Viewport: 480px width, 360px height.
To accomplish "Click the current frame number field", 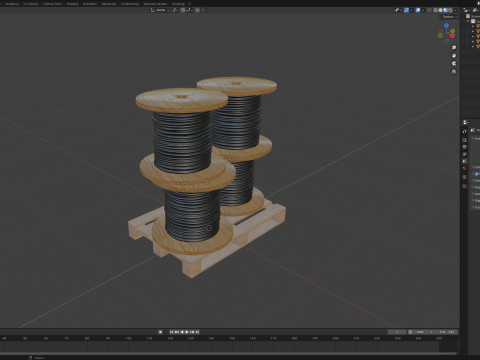I will point(397,332).
